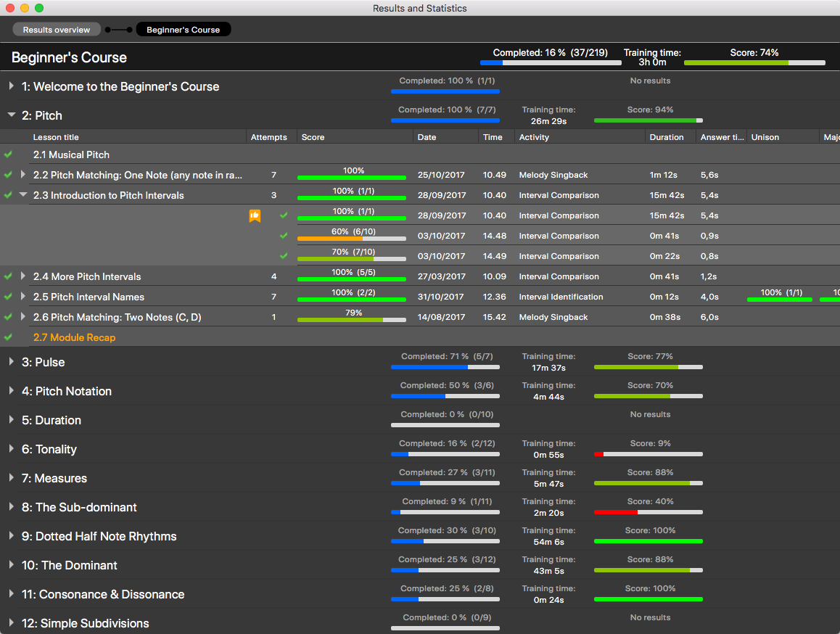Click Pulse's Completed 71% progress bar

click(445, 367)
